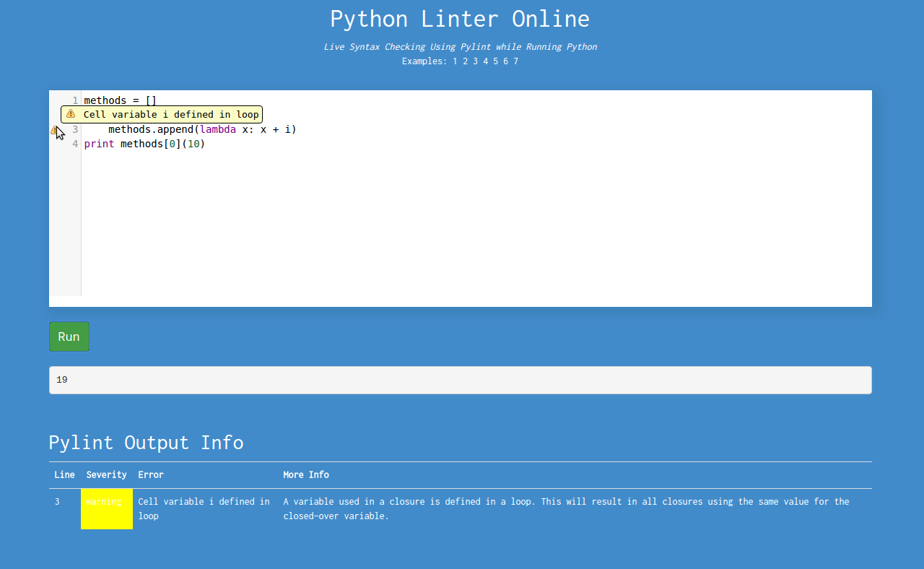The width and height of the screenshot is (924, 569).
Task: Click line number 4 in the editor gutter
Action: click(74, 144)
